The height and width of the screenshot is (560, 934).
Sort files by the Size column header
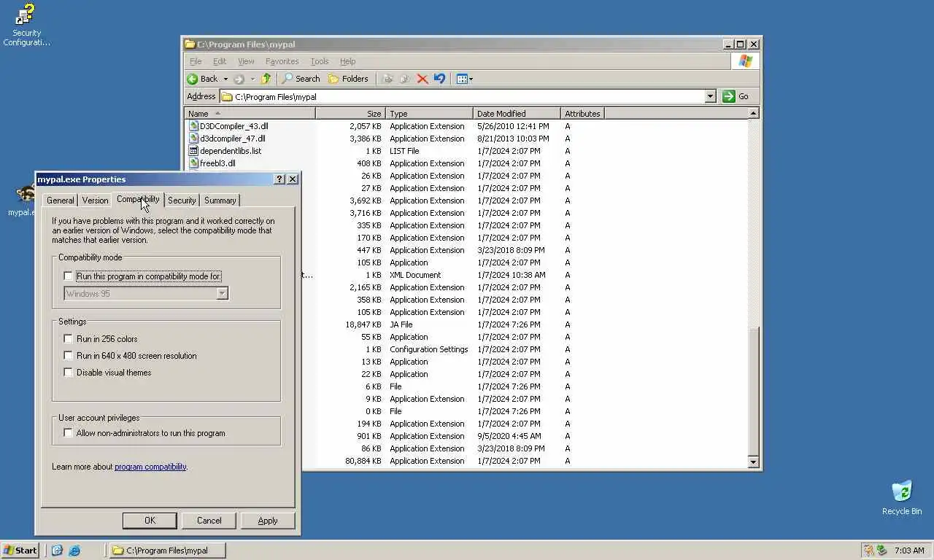click(x=350, y=114)
